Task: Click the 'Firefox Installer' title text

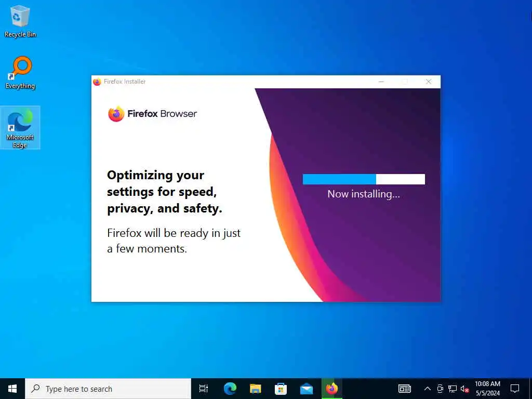Action: [x=125, y=82]
